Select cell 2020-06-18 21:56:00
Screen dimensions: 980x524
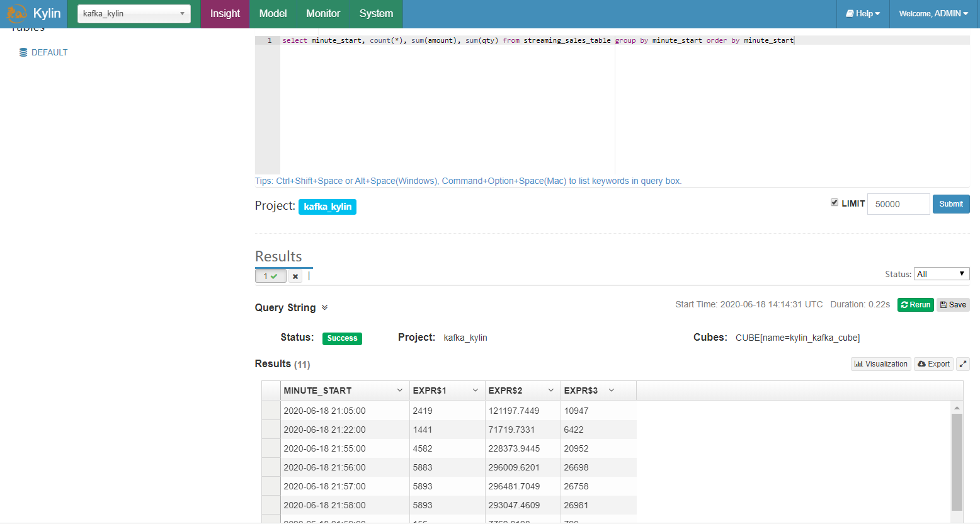345,467
